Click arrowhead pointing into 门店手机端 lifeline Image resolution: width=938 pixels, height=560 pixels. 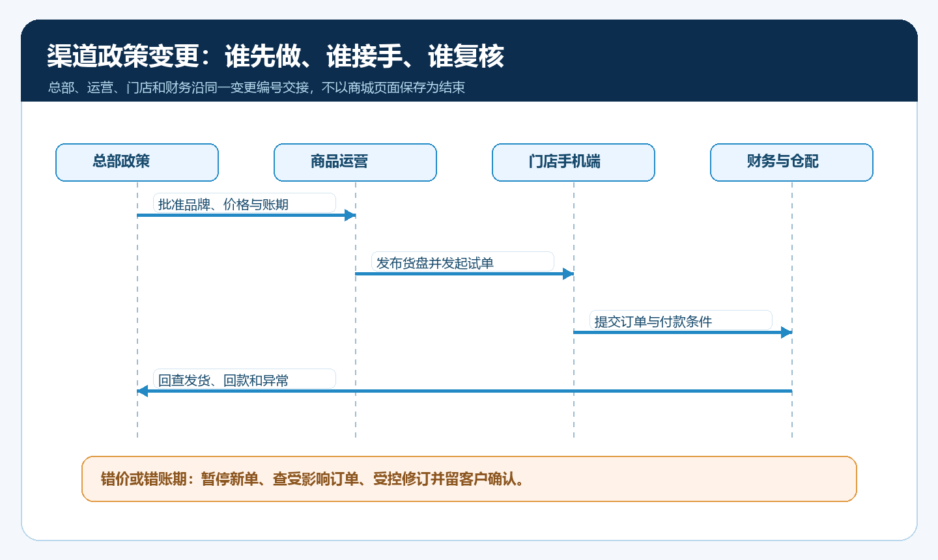(568, 273)
